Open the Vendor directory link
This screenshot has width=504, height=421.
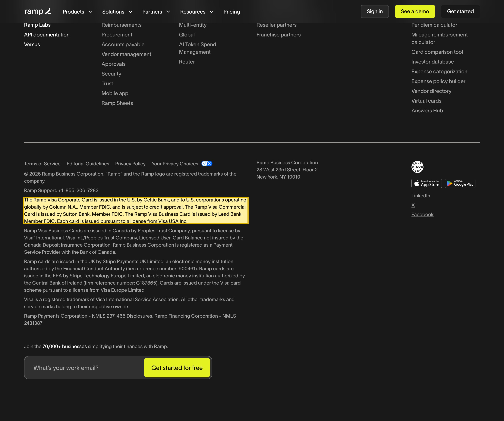(x=431, y=91)
